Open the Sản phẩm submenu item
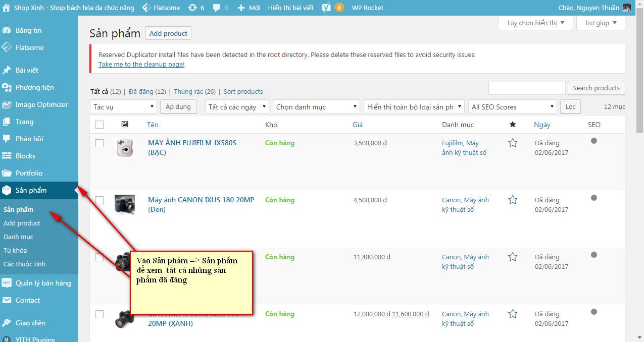This screenshot has width=644, height=342. click(19, 209)
